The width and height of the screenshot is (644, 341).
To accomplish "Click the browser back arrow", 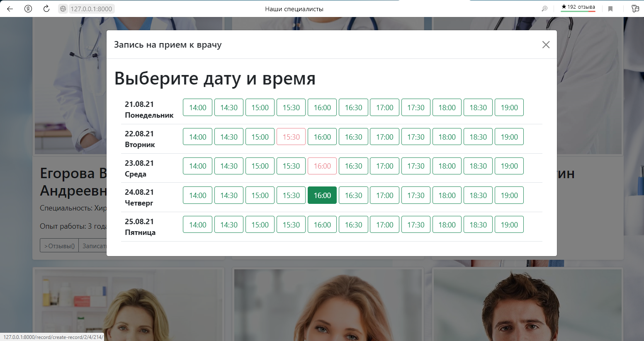I will pos(10,9).
